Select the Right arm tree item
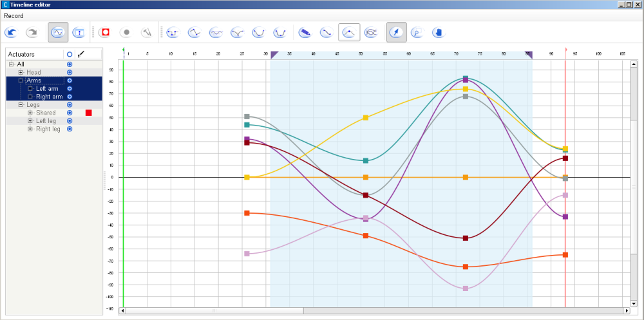The image size is (644, 320). coord(48,97)
